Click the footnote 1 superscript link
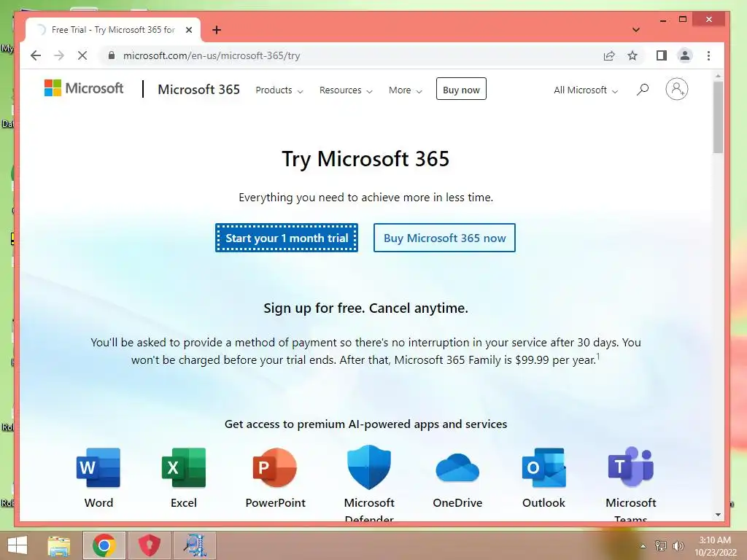This screenshot has width=747, height=560. (598, 357)
